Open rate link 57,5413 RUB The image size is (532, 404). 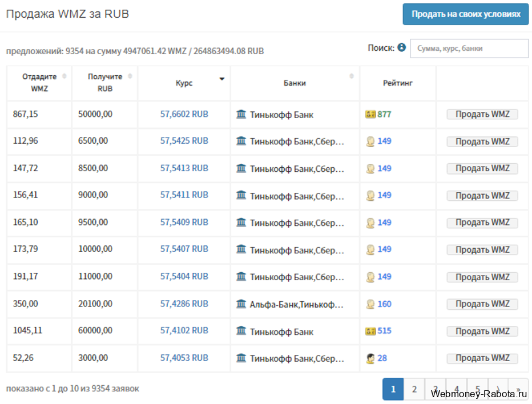[x=184, y=168]
